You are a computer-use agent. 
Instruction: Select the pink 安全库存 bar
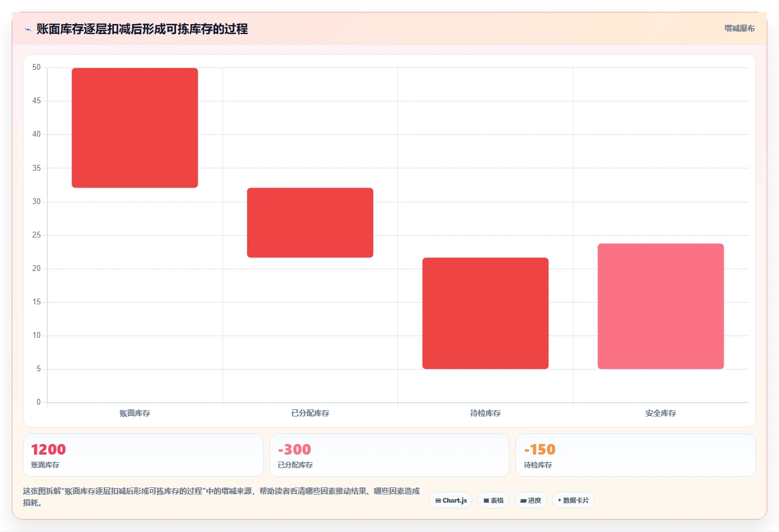click(x=660, y=306)
